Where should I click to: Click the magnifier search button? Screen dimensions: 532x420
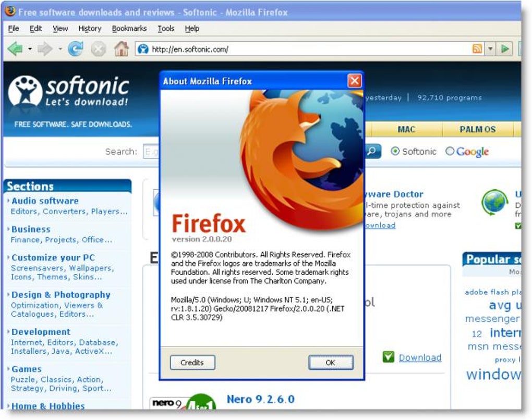tap(372, 151)
